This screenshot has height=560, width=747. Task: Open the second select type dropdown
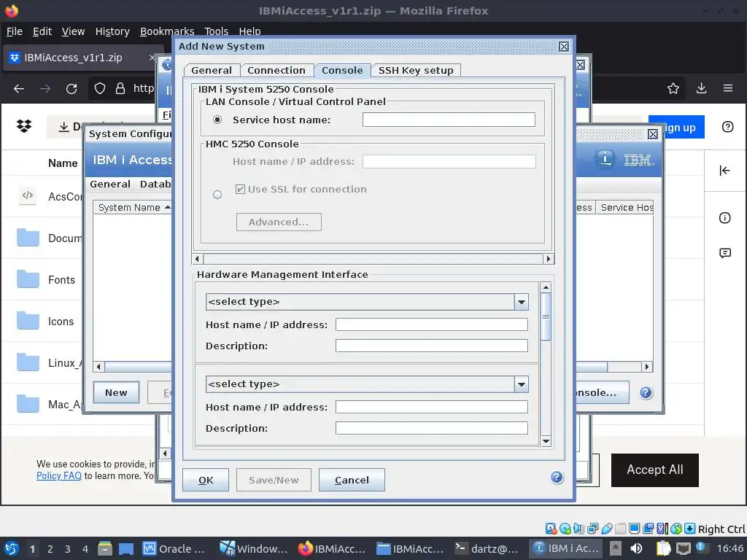[x=522, y=384]
